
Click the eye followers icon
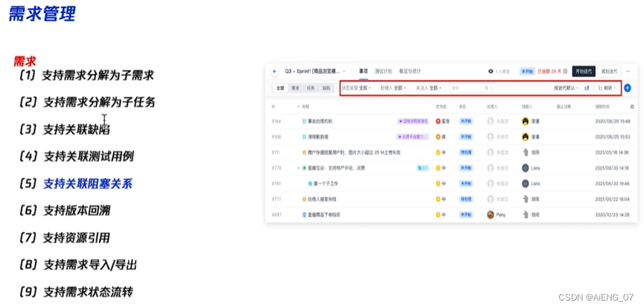pos(490,71)
